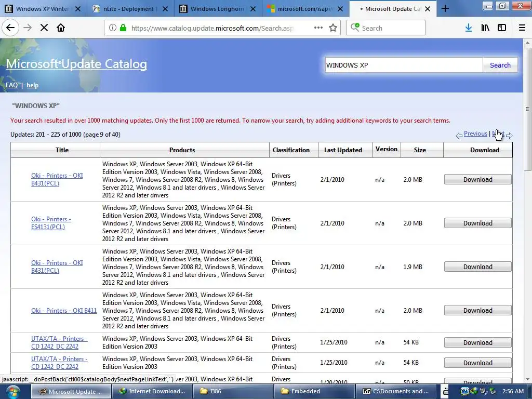Viewport: 532px width, 399px height.
Task: Click the left arrow beside Previous
Action: click(x=459, y=136)
